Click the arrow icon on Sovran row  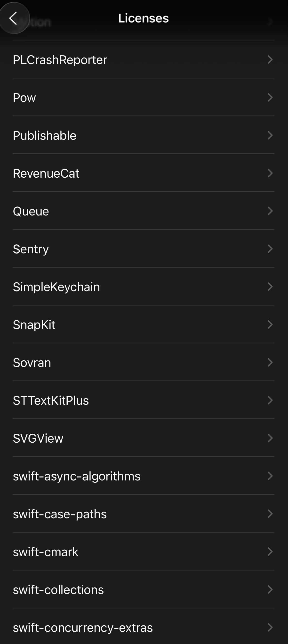click(270, 363)
